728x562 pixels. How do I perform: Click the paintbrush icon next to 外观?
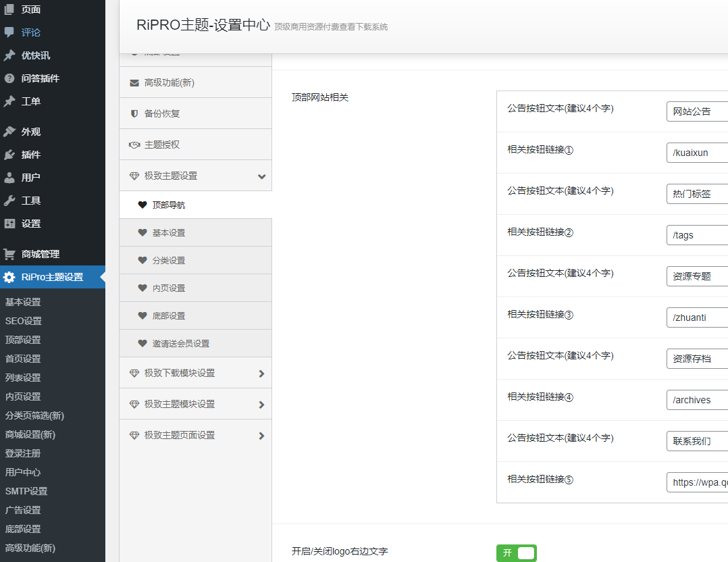point(9,132)
